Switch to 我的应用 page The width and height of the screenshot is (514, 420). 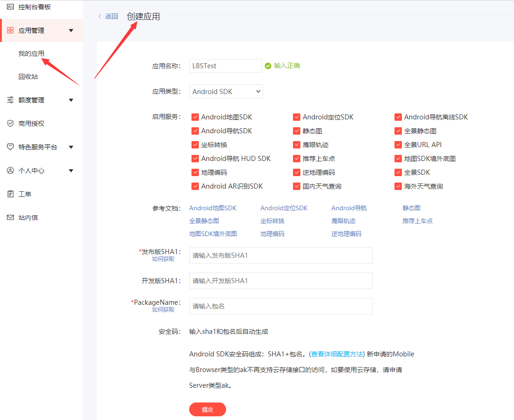pyautogui.click(x=31, y=53)
